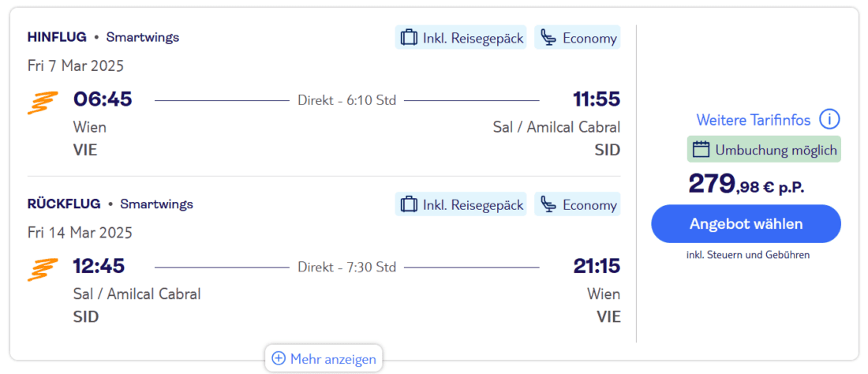Image resolution: width=868 pixels, height=374 pixels.
Task: Click the Umbuchung möglich badge
Action: pos(764,149)
